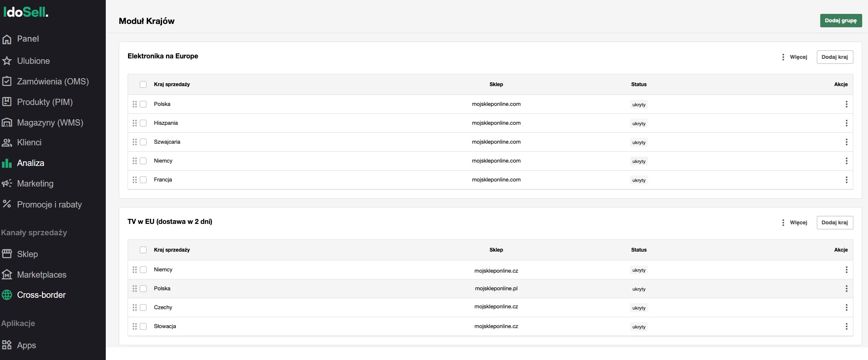Click the Marketing megaphone icon

(x=7, y=183)
